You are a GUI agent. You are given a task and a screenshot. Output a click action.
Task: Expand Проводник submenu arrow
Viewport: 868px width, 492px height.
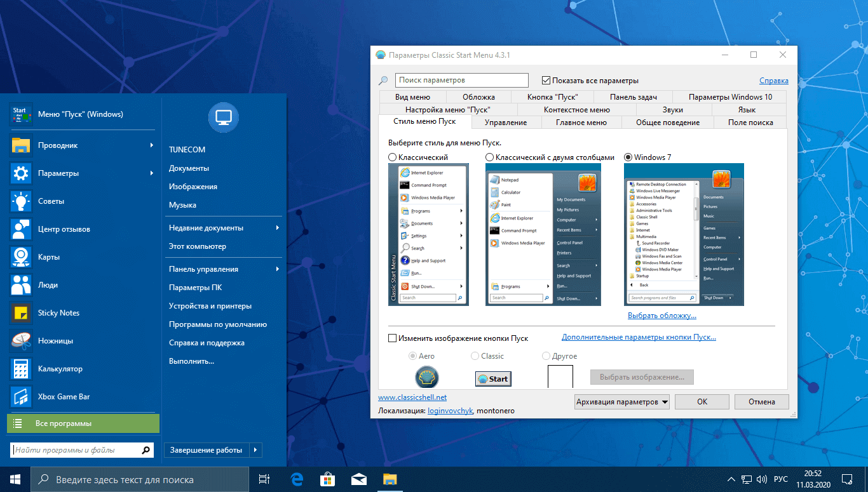point(152,145)
